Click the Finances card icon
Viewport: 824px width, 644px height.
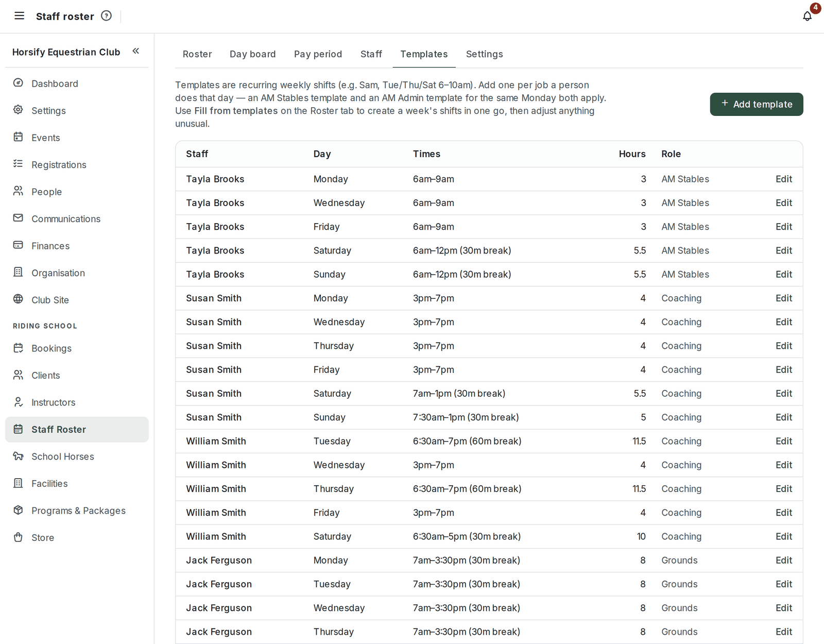click(18, 245)
